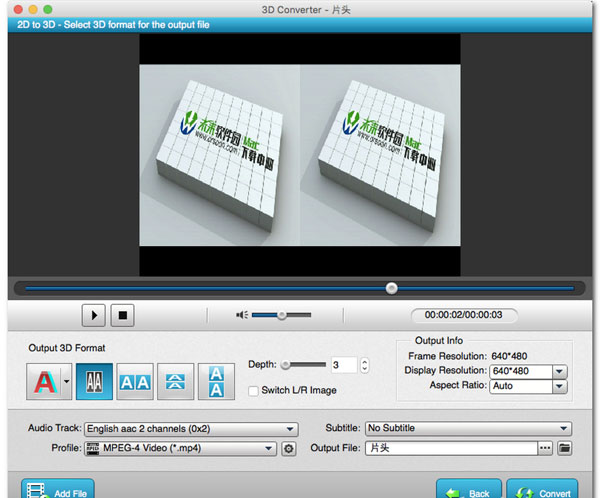Adjust the volume slider

tap(282, 315)
